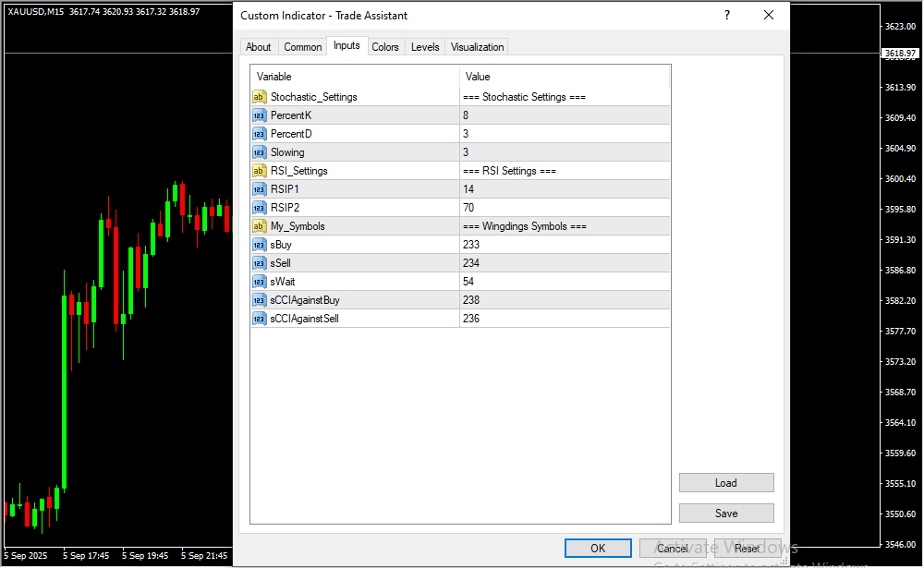The image size is (924, 568).
Task: Click the integer icon next to sBuy
Action: [x=259, y=245]
